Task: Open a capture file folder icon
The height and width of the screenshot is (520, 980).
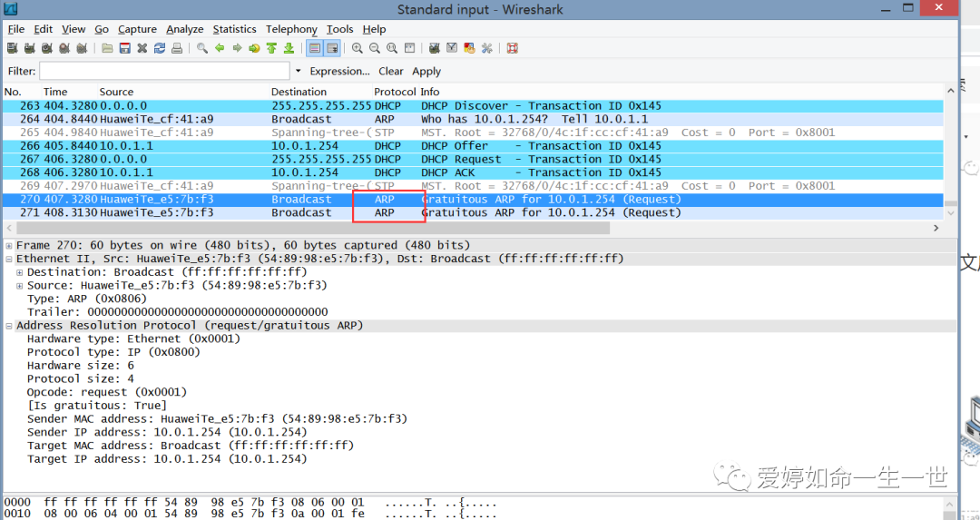Action: pos(107,48)
